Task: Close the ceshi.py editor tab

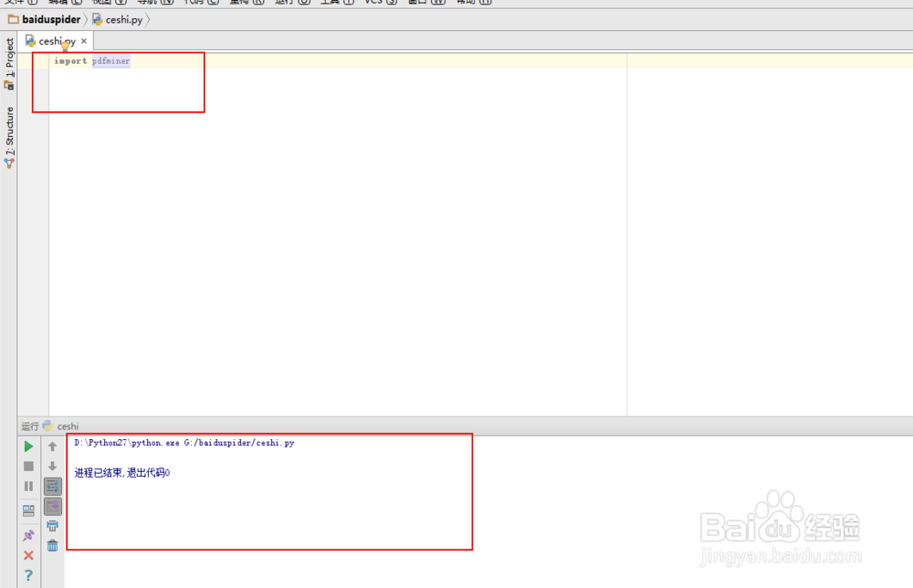Action: point(84,41)
